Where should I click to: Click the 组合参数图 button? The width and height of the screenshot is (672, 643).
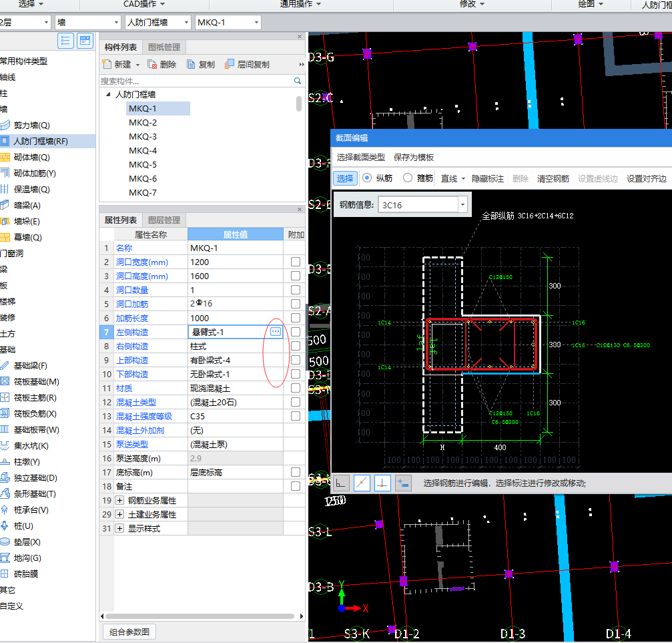(x=129, y=632)
